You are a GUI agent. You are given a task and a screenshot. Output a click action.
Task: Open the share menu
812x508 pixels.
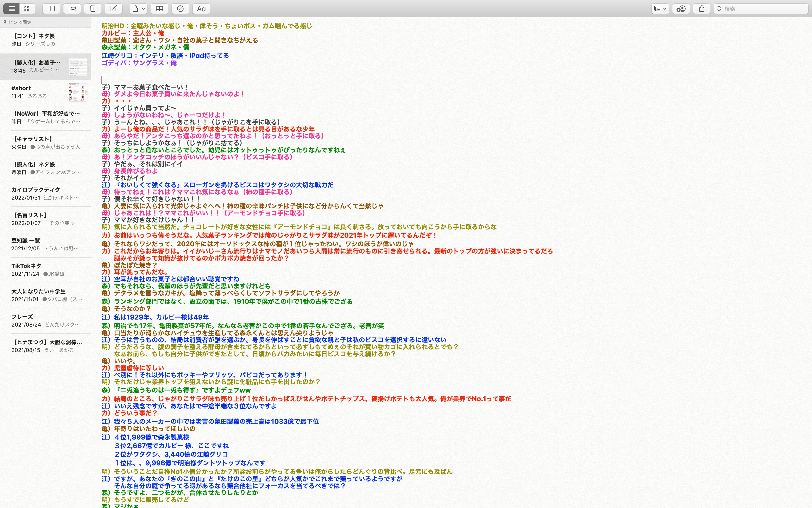702,9
